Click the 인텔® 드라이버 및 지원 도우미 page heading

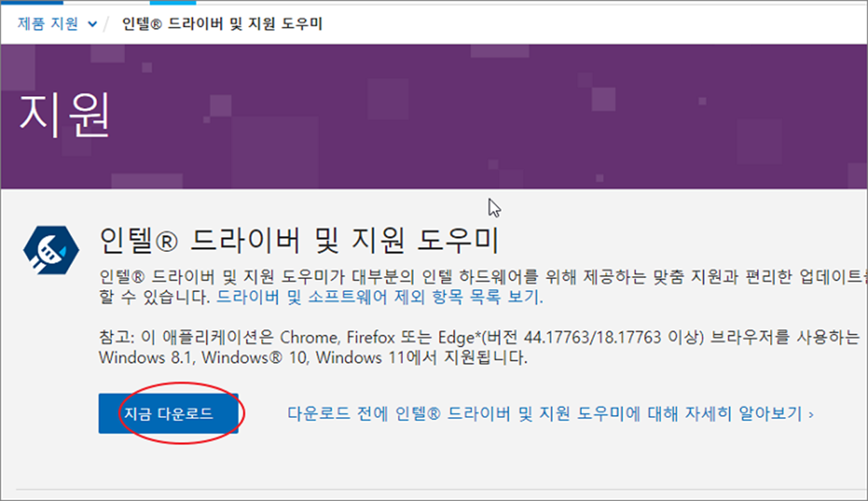(x=299, y=241)
